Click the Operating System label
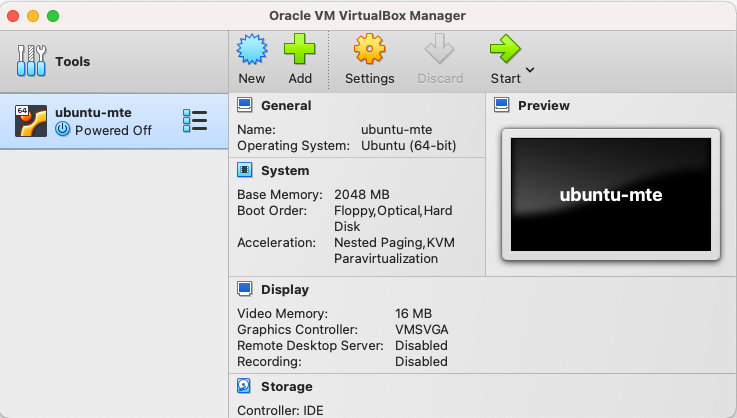This screenshot has height=418, width=737. coord(293,146)
